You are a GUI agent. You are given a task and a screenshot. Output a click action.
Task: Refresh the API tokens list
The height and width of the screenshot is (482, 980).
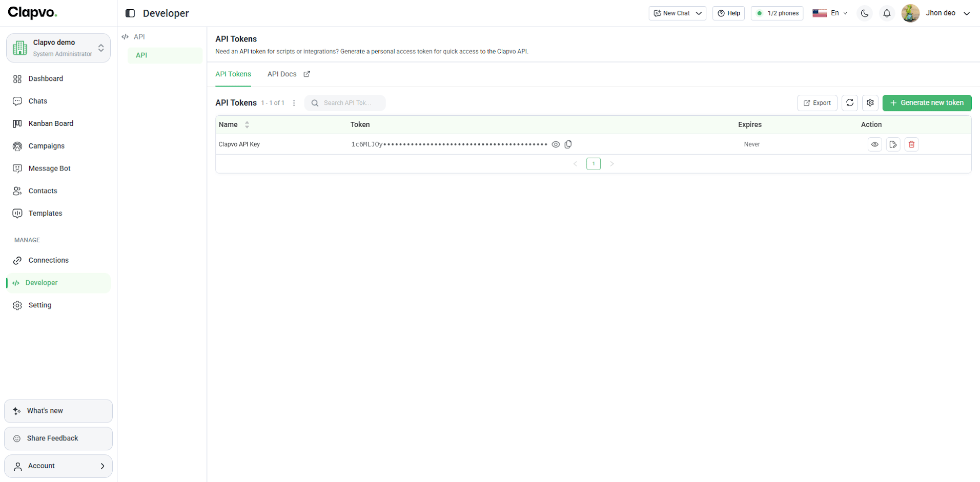coord(850,103)
